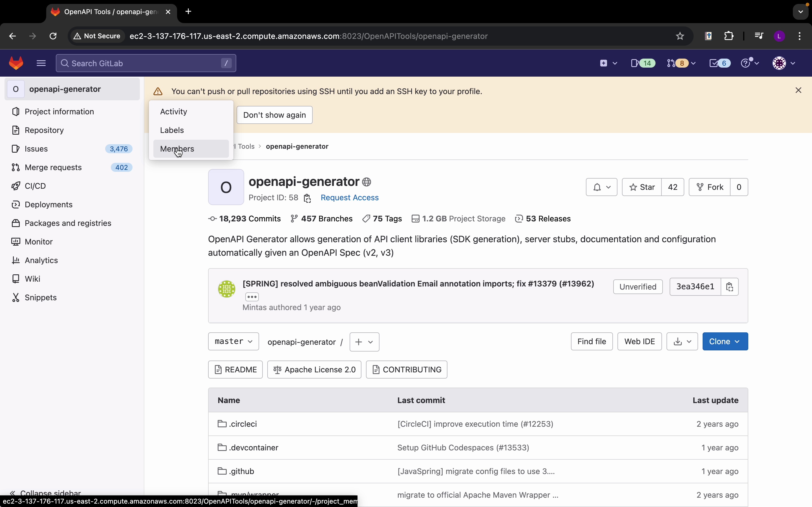Click the Request Access link
812x507 pixels.
click(x=350, y=198)
